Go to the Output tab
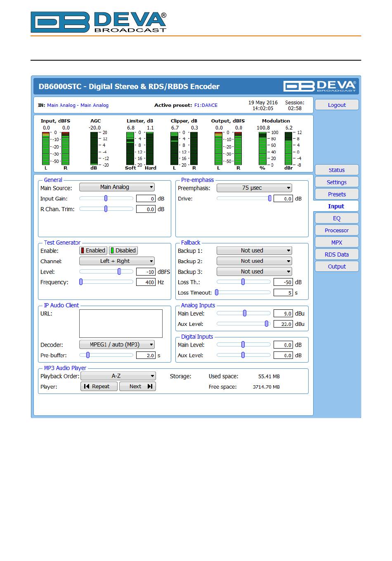The height and width of the screenshot is (561, 392). [337, 266]
